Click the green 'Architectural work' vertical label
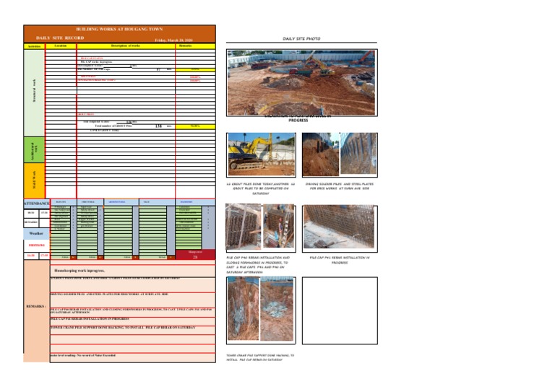This screenshot has width=555, height=392. click(x=35, y=149)
